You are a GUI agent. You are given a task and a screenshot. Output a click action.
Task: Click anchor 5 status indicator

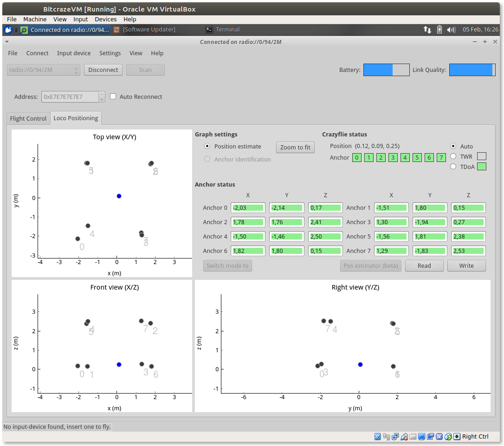[x=417, y=157]
